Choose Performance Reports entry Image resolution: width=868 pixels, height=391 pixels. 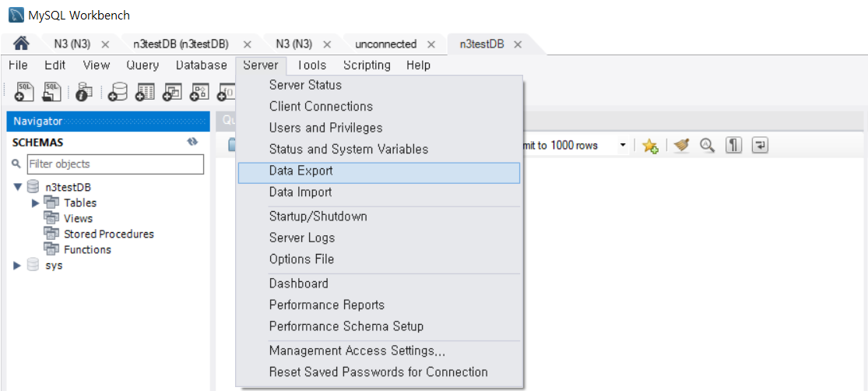click(x=379, y=305)
